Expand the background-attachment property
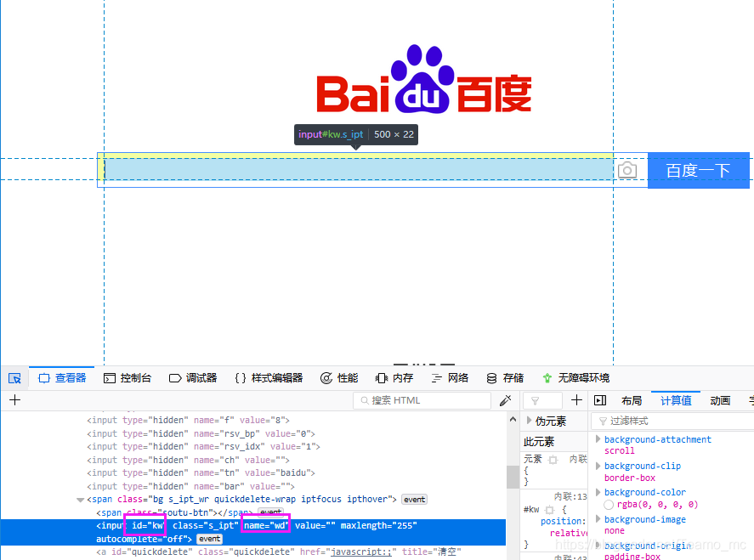754x560 pixels. 598,438
